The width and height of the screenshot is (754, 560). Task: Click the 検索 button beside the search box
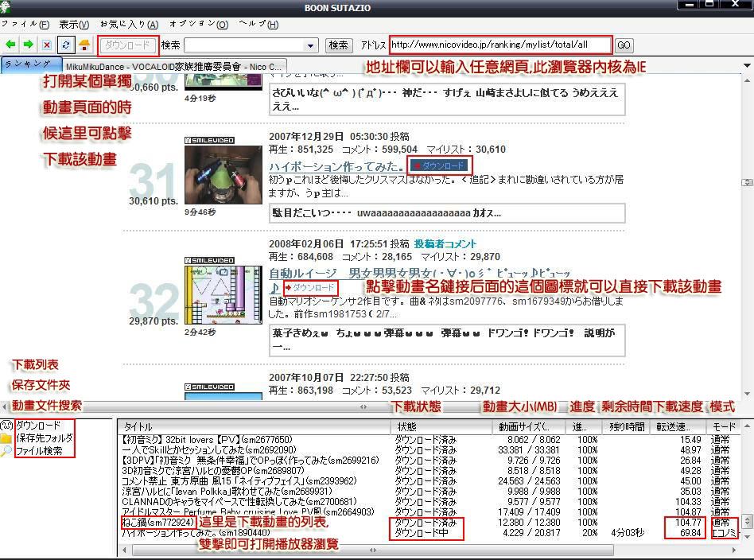[339, 45]
